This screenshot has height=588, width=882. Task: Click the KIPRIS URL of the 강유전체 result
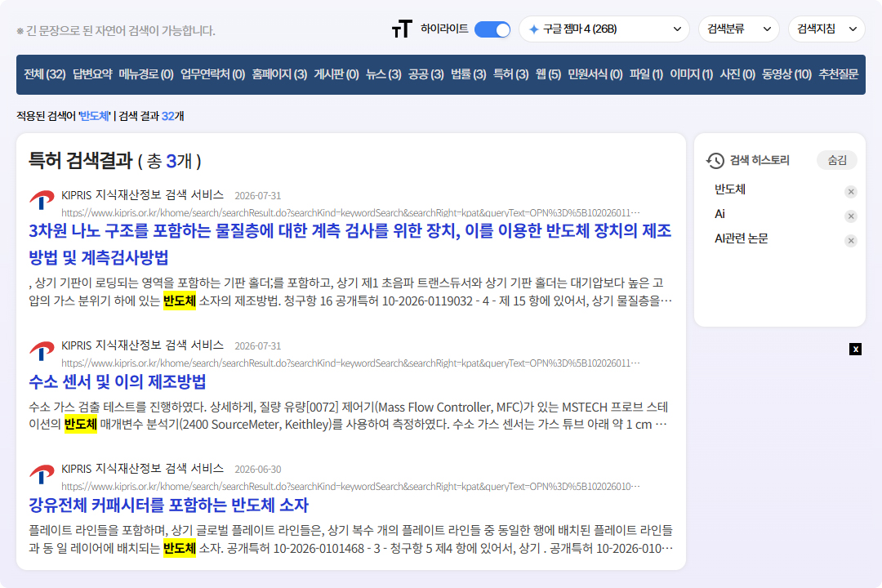click(x=350, y=486)
